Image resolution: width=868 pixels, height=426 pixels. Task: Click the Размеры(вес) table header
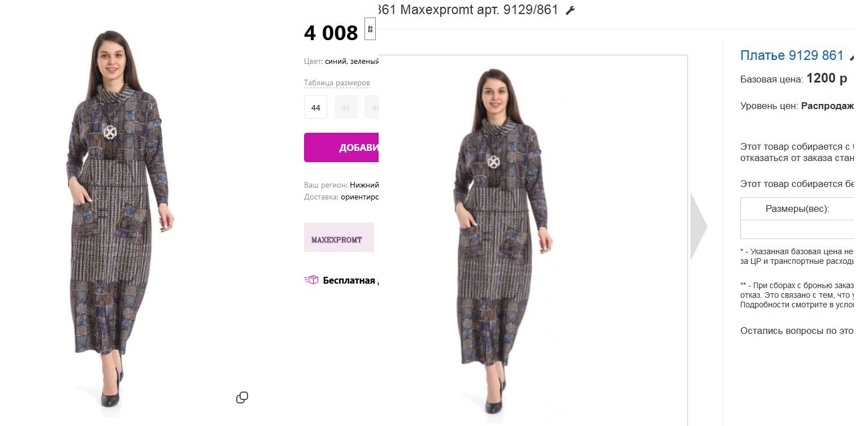pyautogui.click(x=797, y=209)
